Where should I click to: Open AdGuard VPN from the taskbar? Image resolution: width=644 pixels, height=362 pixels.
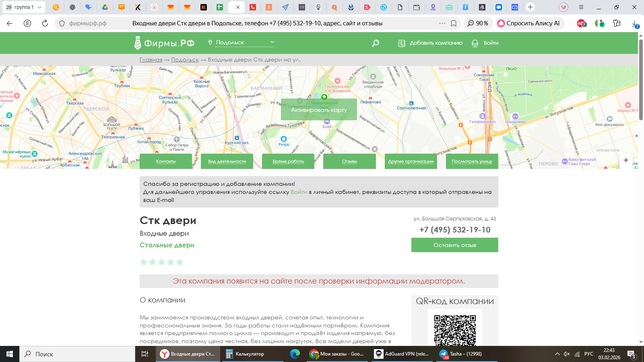coord(402,354)
